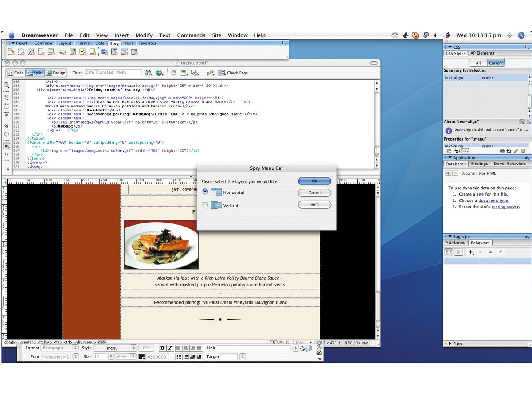The width and height of the screenshot is (532, 399).
Task: Click the plus icon in the Databases tab
Action: (x=448, y=173)
